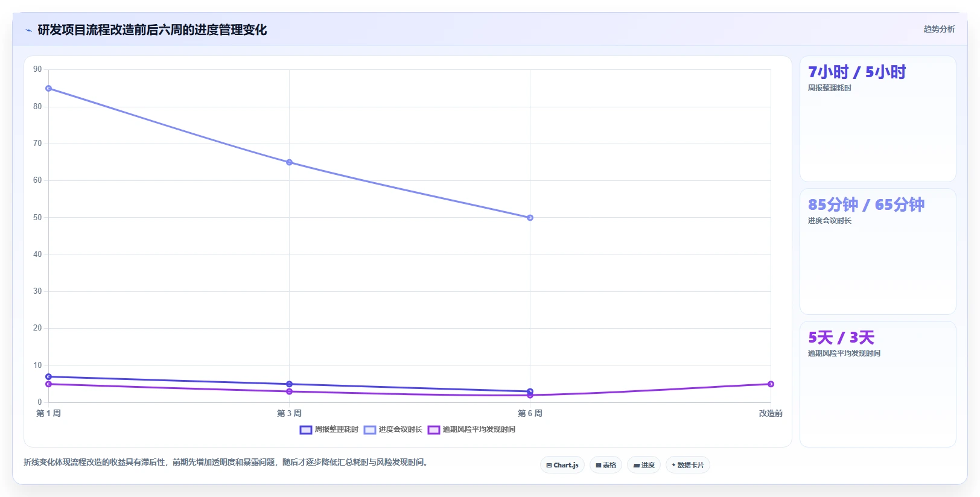
Task: Click the y-axis value 90
Action: (x=37, y=69)
